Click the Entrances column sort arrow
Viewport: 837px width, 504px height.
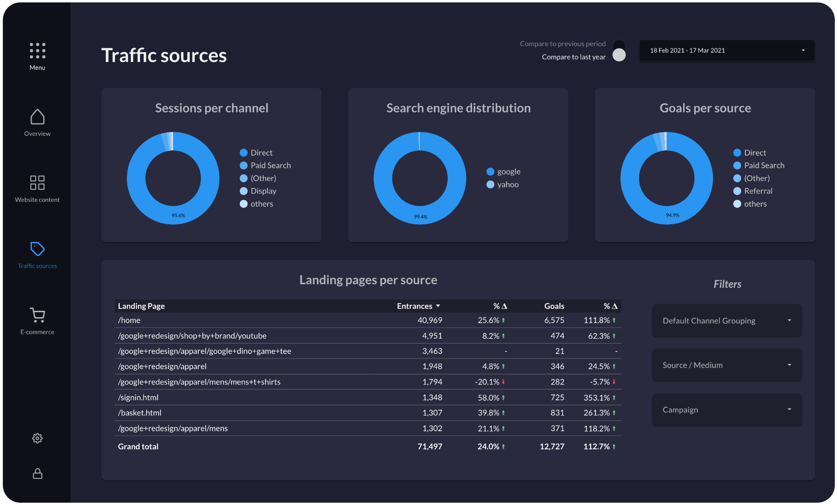click(x=439, y=306)
